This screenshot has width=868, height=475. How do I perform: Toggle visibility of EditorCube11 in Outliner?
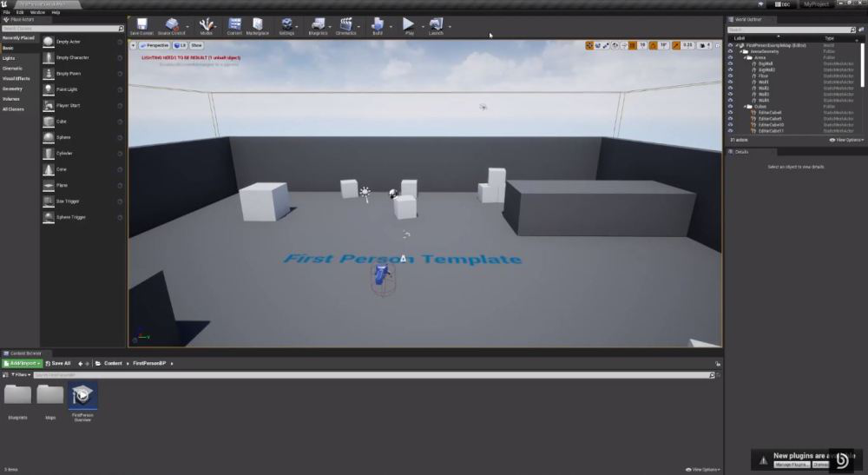pyautogui.click(x=730, y=130)
